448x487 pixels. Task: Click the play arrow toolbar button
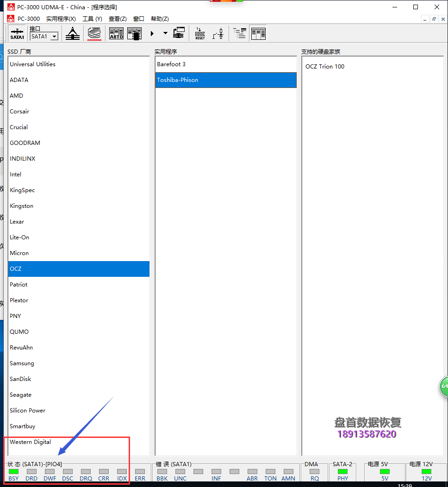point(152,33)
